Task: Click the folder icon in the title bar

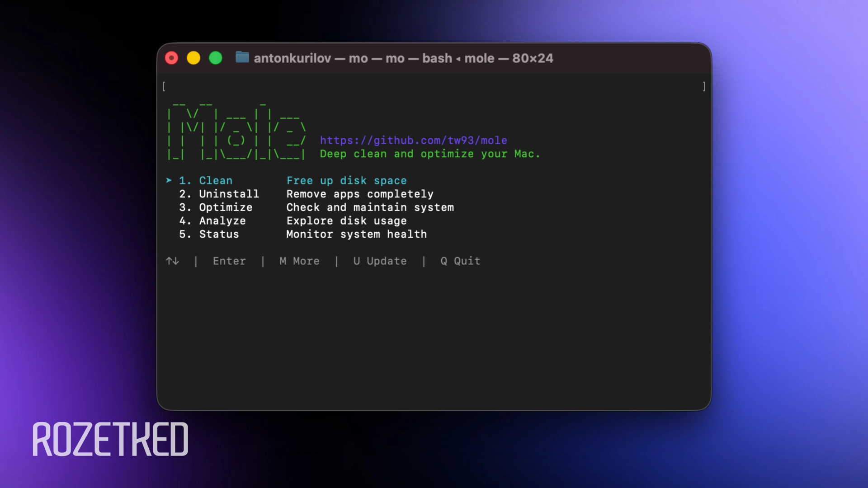Action: tap(243, 58)
